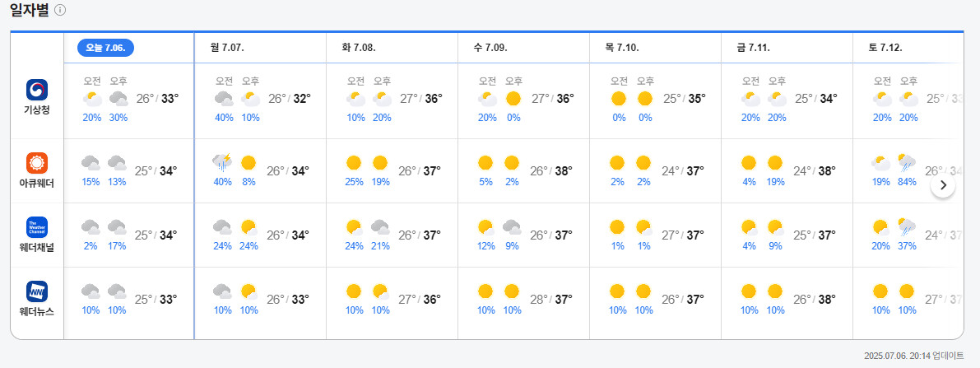This screenshot has height=368, width=980.
Task: Click the 웨더뉴스 provider label text
Action: [x=37, y=311]
